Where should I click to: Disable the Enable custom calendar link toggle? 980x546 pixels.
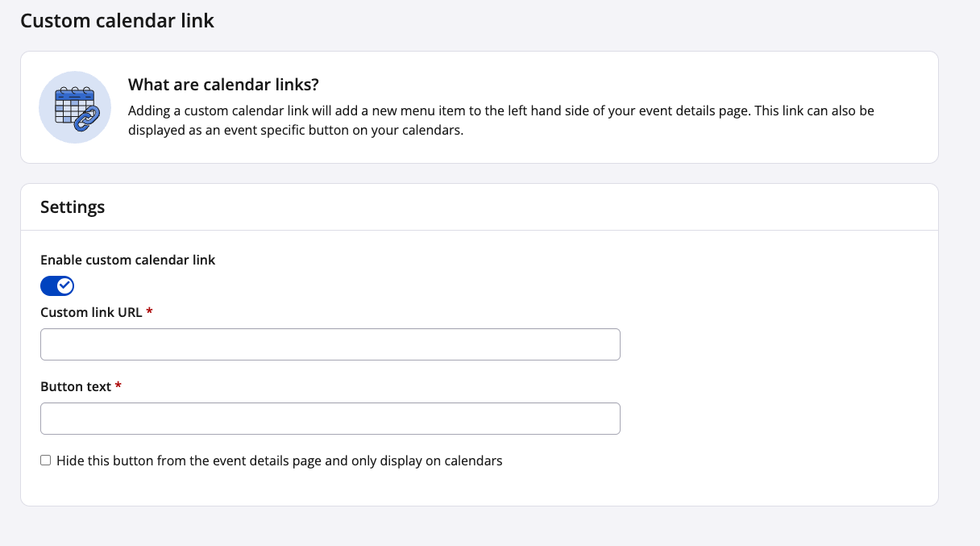pos(57,286)
